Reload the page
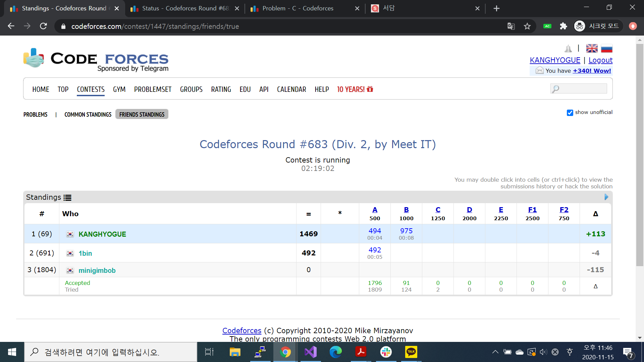 pyautogui.click(x=43, y=26)
